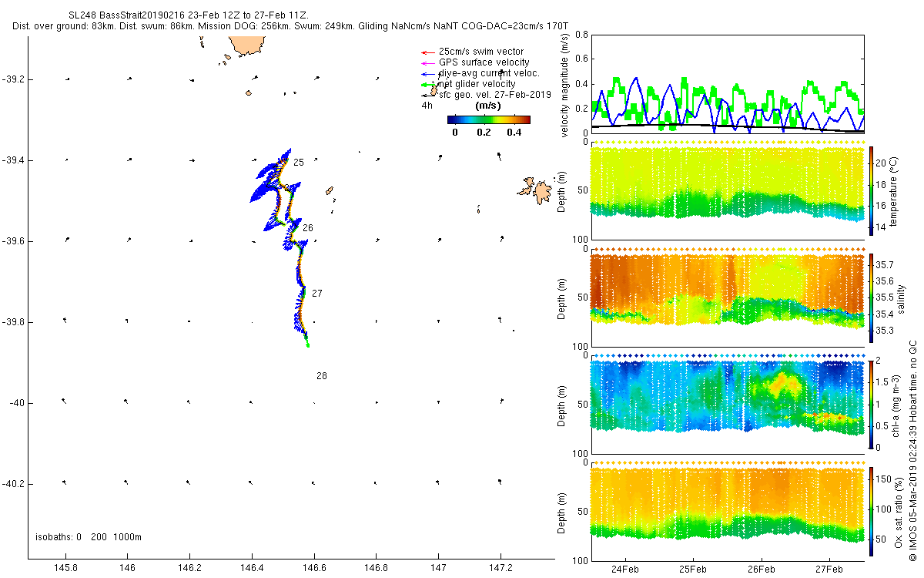Click the chl-a (mg m-3) colorbar
The height and width of the screenshot is (578, 924).
[871, 405]
